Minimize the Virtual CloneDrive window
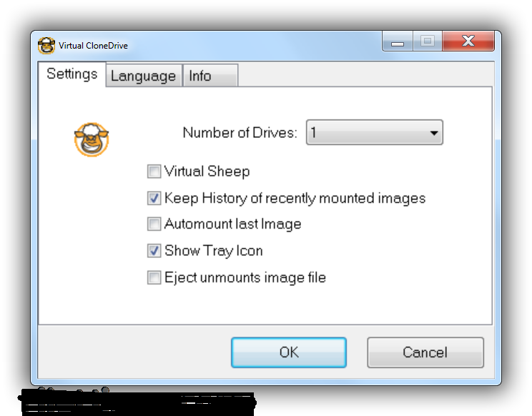Viewport: 532px width, 416px height. point(398,41)
